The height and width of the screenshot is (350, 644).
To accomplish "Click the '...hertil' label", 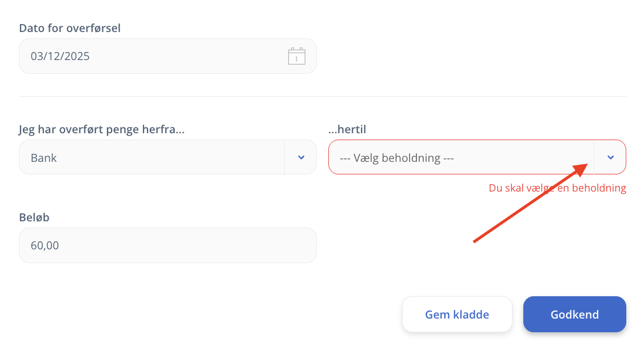I will [x=347, y=130].
